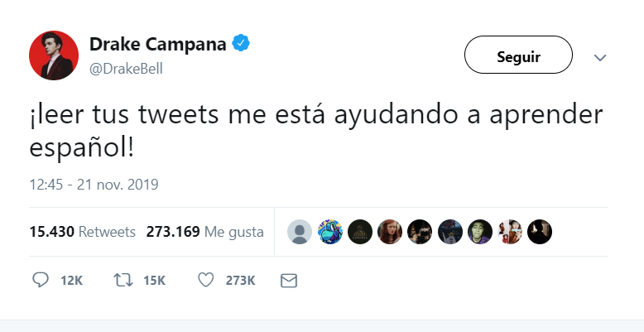Open the @DrakeBell handle link

[126, 69]
